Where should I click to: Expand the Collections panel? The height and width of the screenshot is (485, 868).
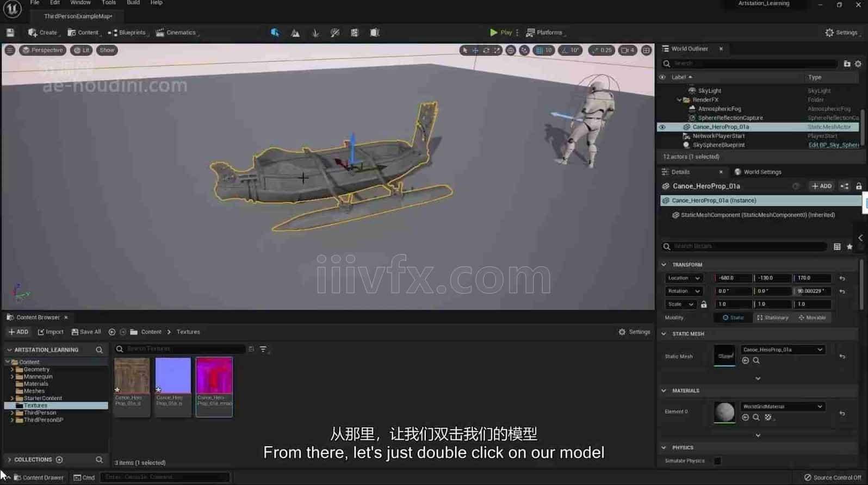point(9,460)
